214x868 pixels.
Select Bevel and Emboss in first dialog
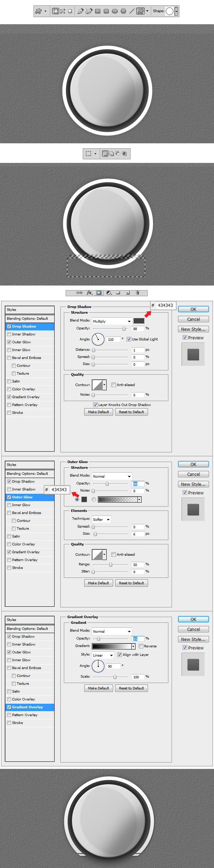click(x=30, y=358)
